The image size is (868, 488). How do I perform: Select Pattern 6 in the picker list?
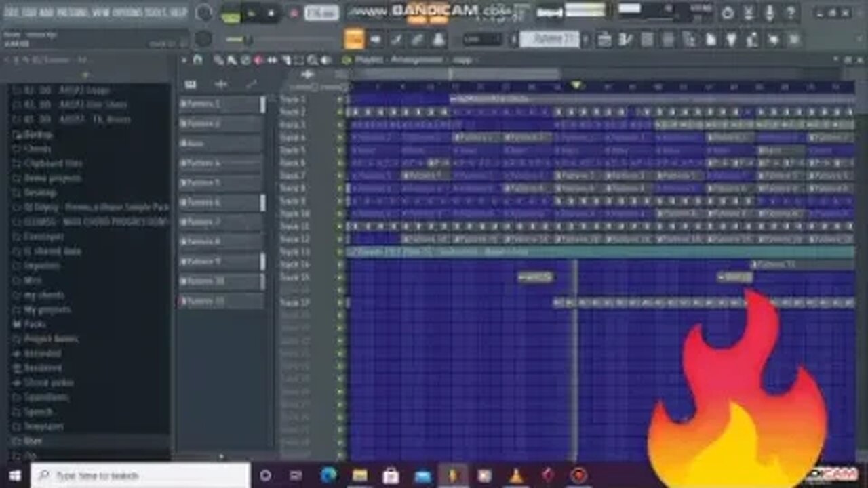pyautogui.click(x=221, y=203)
